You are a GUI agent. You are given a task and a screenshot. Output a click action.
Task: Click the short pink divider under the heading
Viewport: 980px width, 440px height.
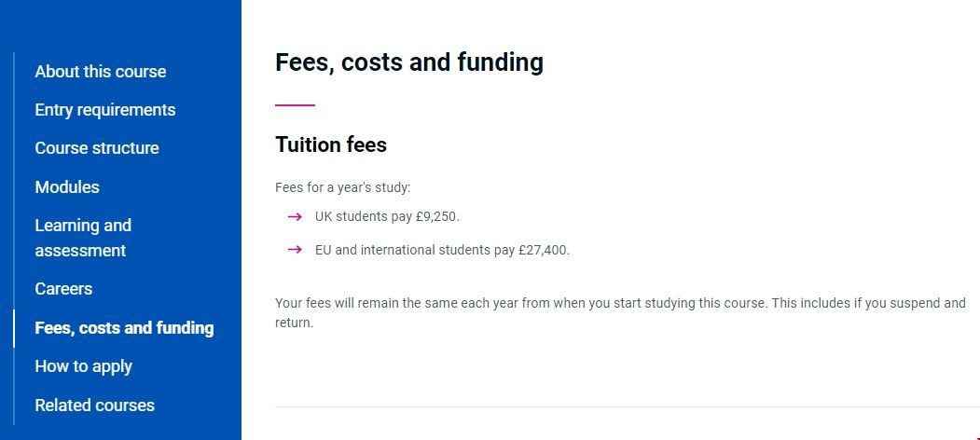295,105
